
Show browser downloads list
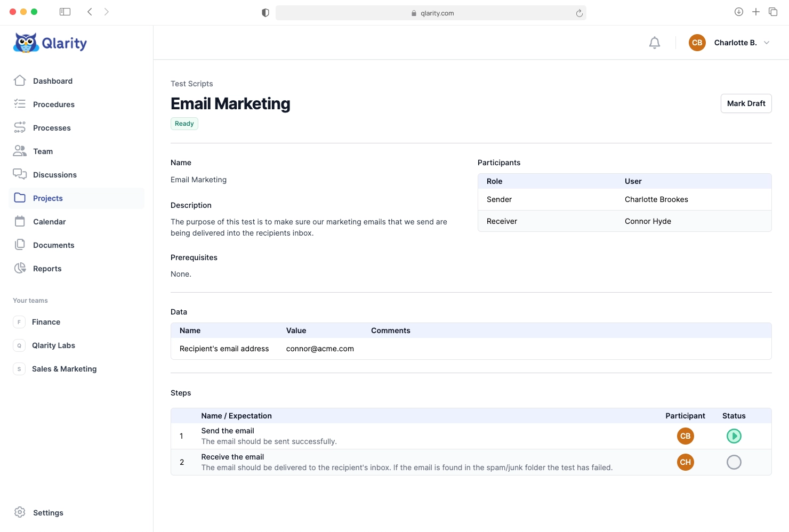[x=738, y=12]
